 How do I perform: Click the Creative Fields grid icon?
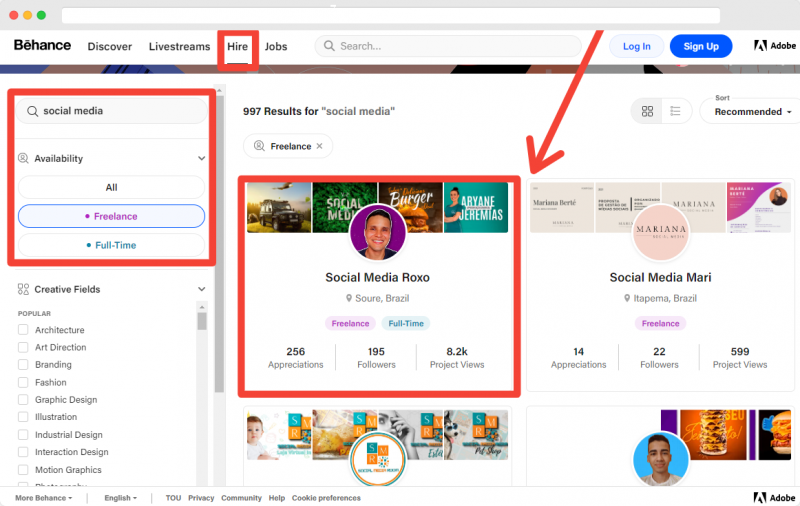(23, 289)
